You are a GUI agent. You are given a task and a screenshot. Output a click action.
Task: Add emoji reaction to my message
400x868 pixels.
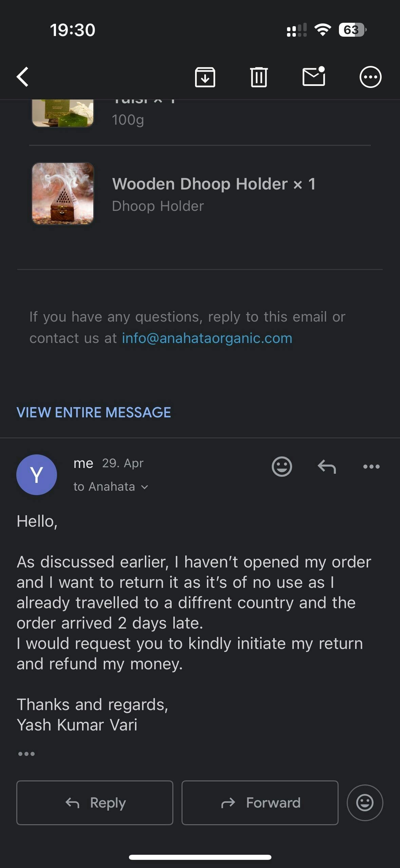coord(282,467)
